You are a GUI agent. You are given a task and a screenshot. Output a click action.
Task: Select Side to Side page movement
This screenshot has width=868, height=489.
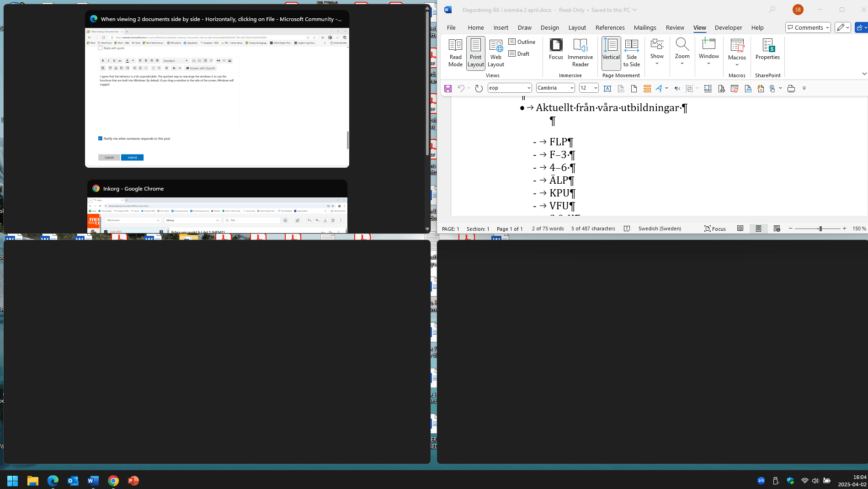(632, 53)
